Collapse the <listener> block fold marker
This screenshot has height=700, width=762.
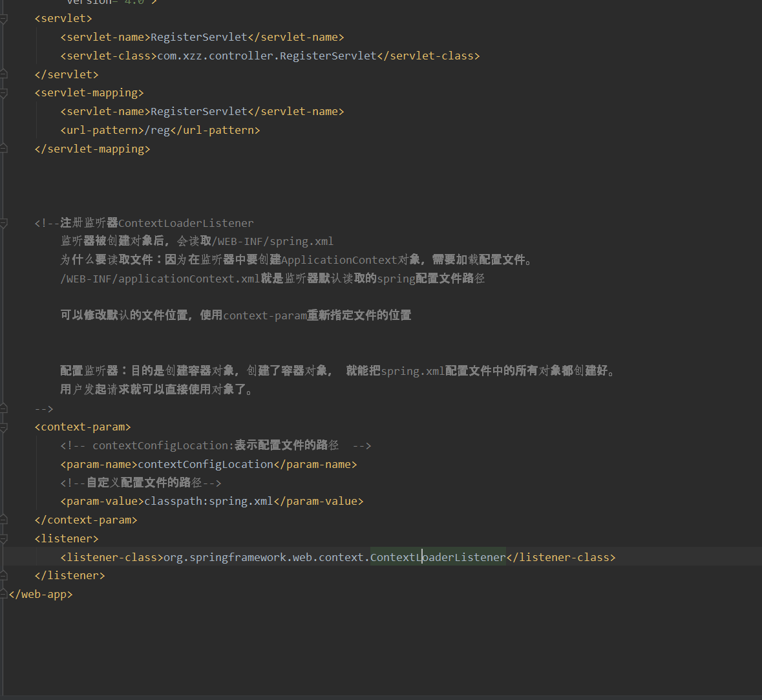pos(3,538)
